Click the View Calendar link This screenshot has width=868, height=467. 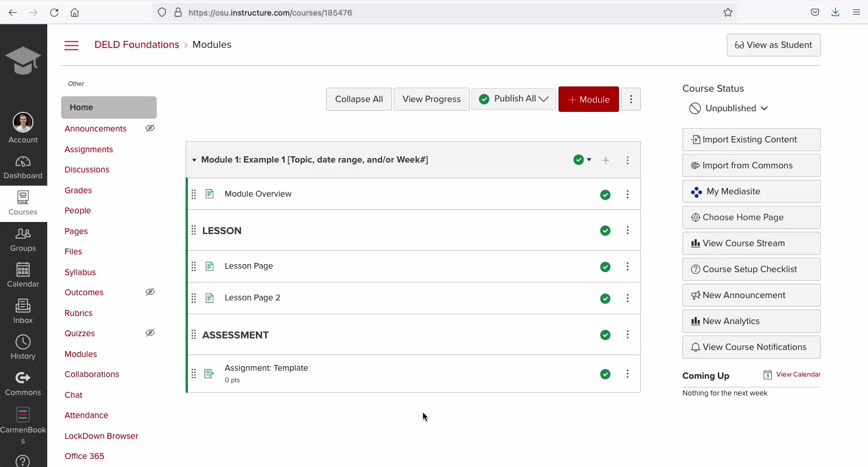click(798, 375)
